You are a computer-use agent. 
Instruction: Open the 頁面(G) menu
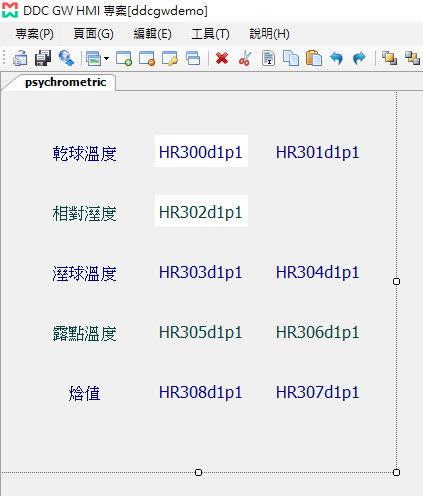[x=93, y=34]
